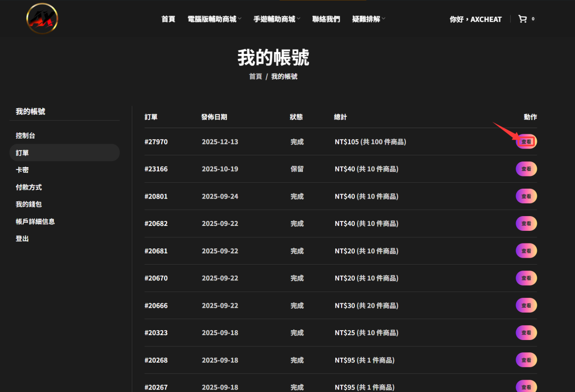The image size is (575, 392).
Task: Open the shopping cart icon
Action: point(522,19)
